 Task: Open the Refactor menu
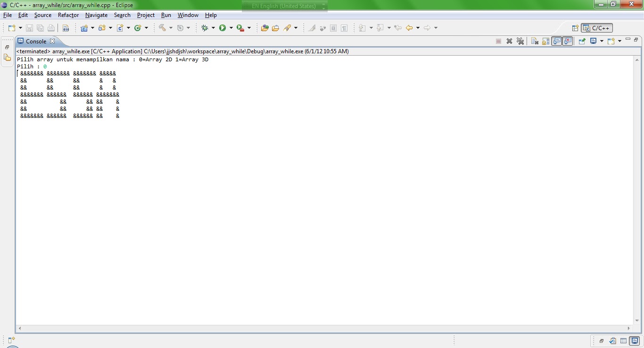coord(68,15)
